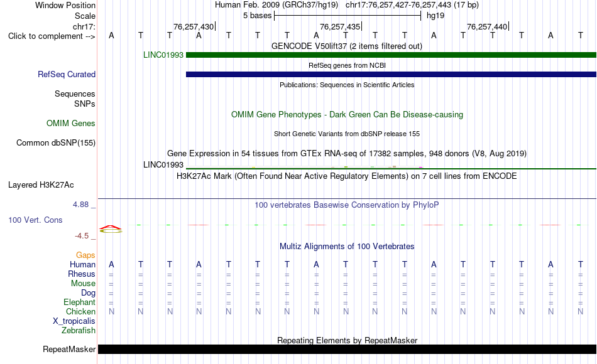Click the 5 bases scale bar
597x364 pixels.
pos(348,16)
